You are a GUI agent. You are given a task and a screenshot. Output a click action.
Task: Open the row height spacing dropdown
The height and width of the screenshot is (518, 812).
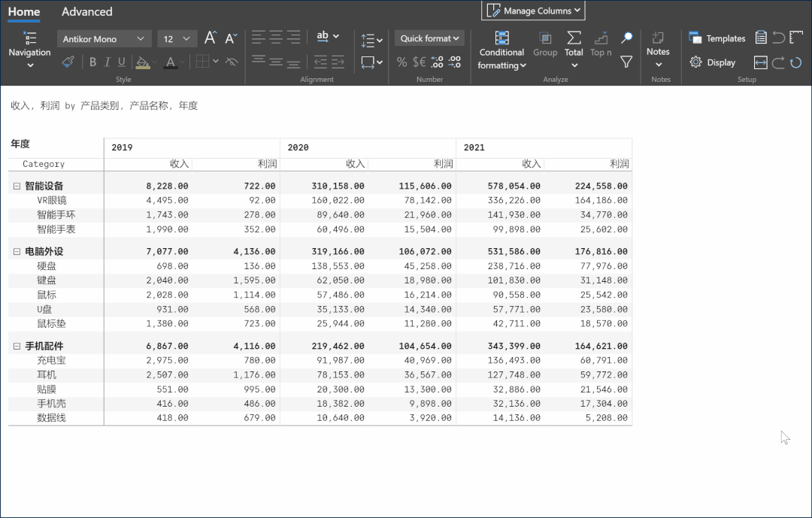tap(371, 40)
